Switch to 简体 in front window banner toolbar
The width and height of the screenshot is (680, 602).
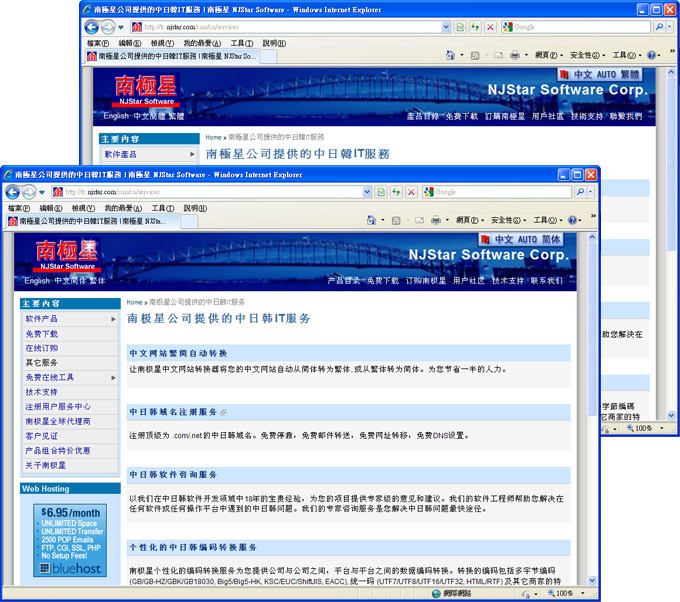click(x=550, y=239)
